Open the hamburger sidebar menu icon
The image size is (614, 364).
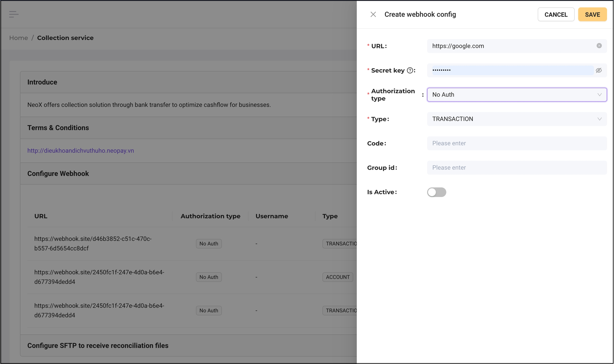14,14
